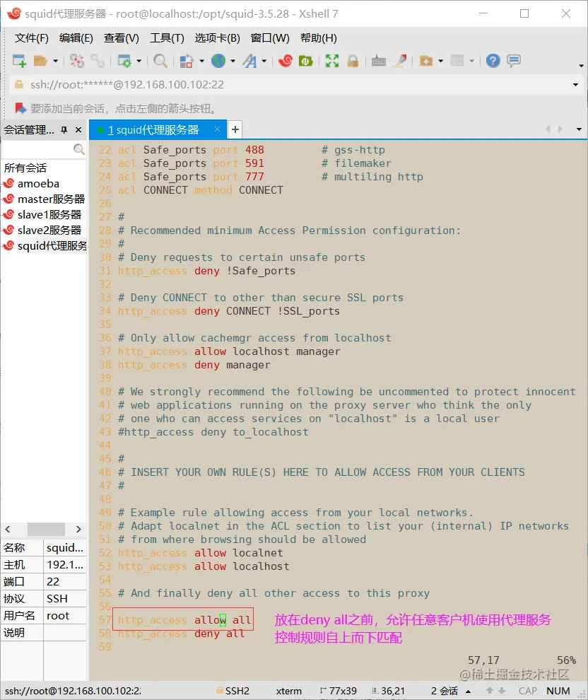Open the 工具(T) menu
This screenshot has height=700, width=588.
tap(167, 38)
